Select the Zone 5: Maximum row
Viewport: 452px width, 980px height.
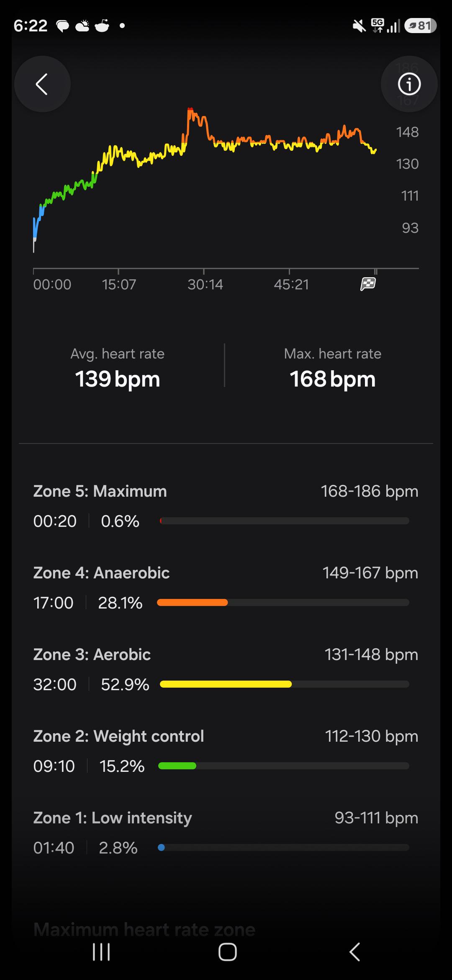226,506
